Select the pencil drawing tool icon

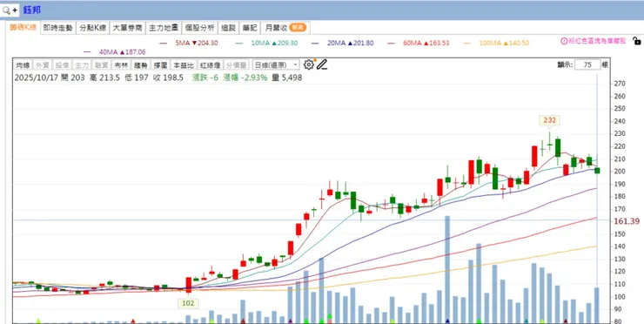pyautogui.click(x=322, y=64)
